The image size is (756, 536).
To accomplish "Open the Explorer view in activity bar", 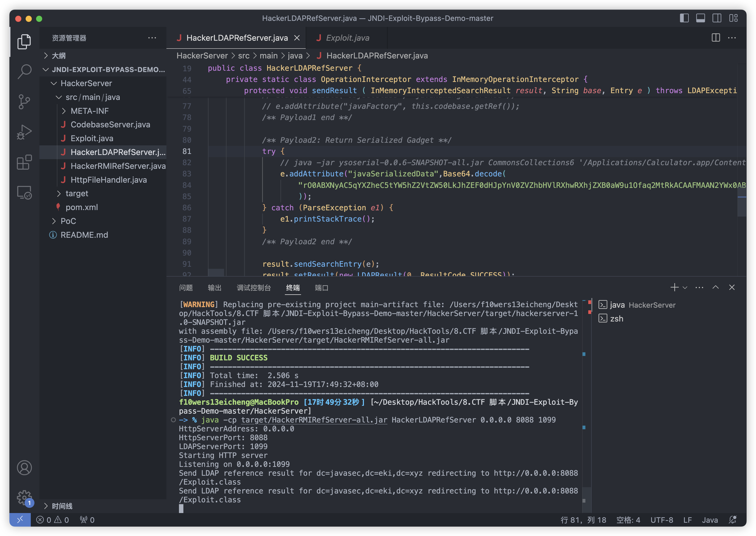I will 24,41.
